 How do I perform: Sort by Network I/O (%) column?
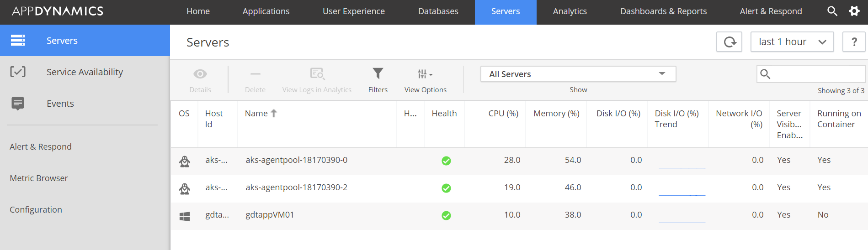click(739, 119)
